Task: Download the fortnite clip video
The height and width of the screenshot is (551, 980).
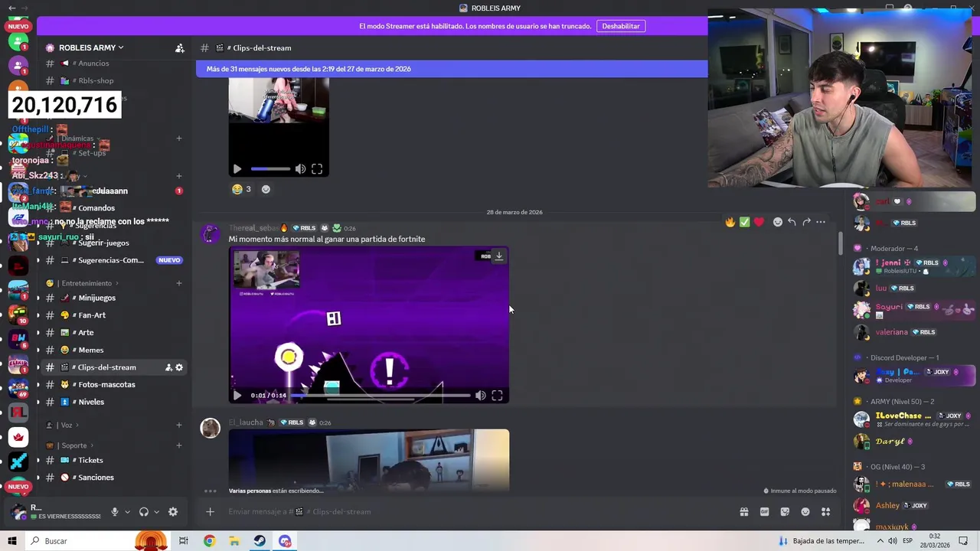Action: (x=498, y=256)
